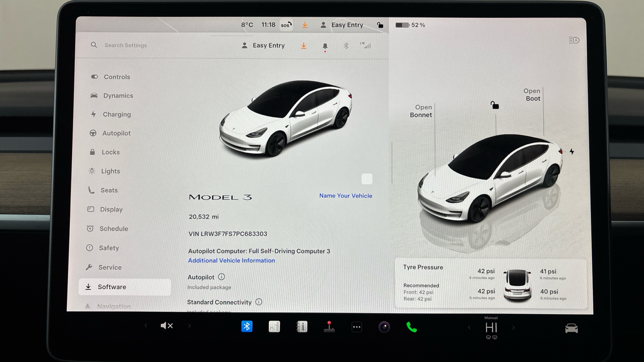Open the notifications bell icon
Viewport: 644px width, 362px height.
[325, 46]
